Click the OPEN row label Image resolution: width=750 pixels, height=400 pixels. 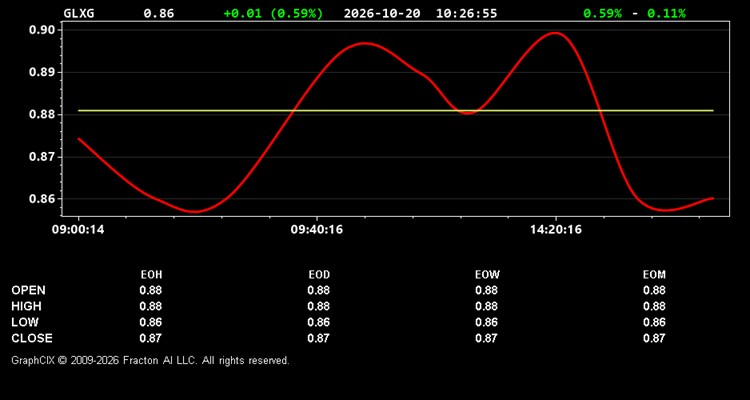click(x=29, y=290)
